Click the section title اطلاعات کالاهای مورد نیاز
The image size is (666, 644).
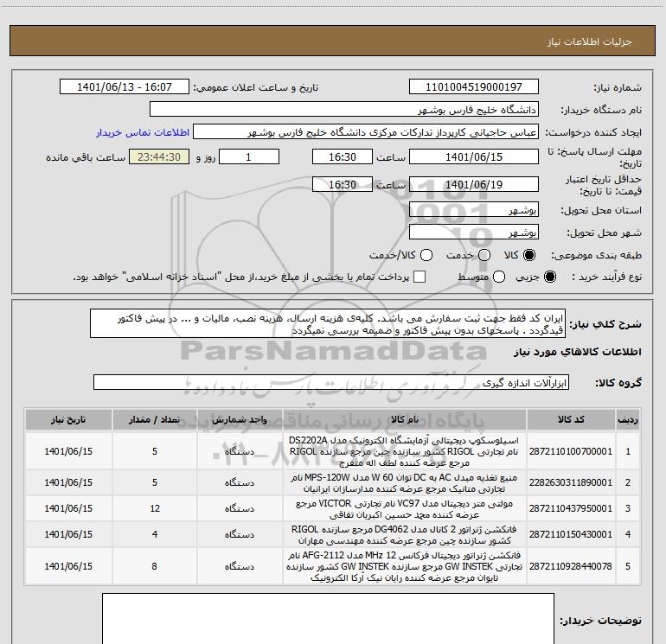(577, 352)
